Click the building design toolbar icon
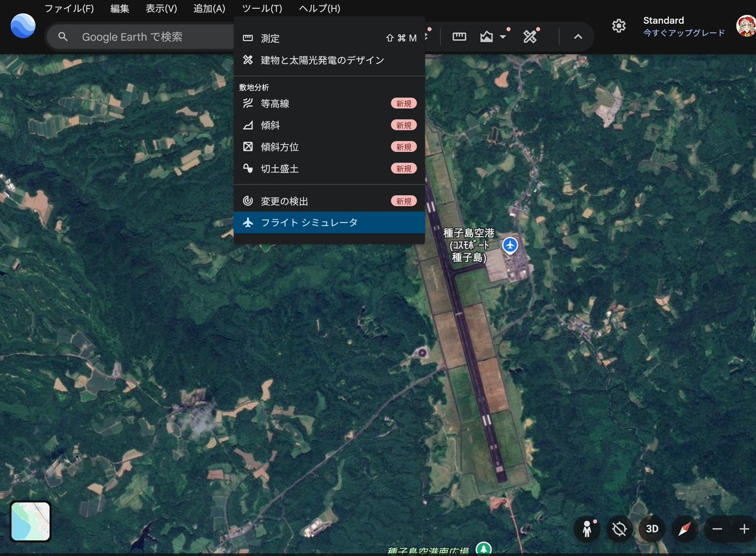This screenshot has width=756, height=556. tap(530, 37)
